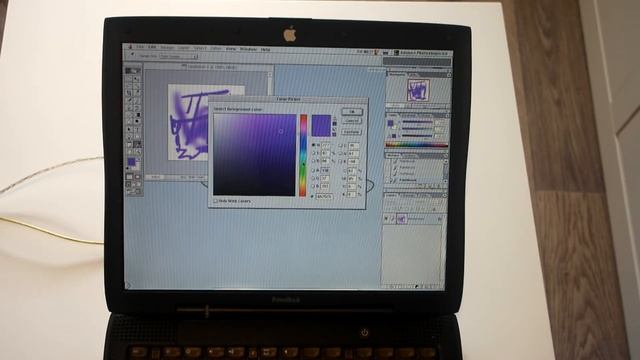This screenshot has width=640, height=360.
Task: Click the color ramp in Color palette
Action: point(417,144)
